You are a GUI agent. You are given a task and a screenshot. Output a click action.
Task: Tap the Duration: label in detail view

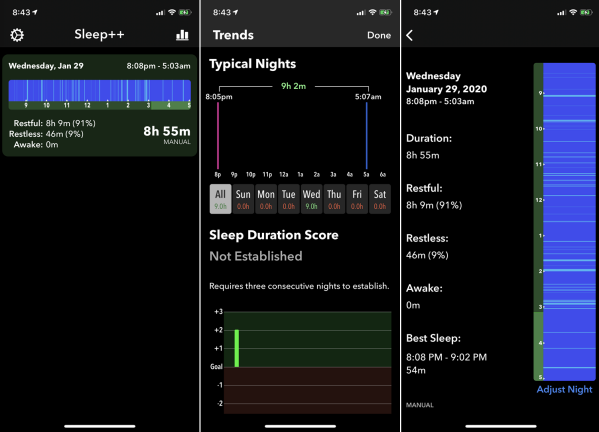click(429, 138)
